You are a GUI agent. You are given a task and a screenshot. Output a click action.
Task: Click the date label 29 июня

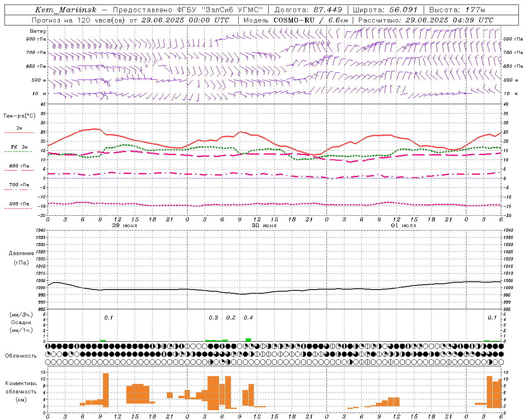[x=125, y=226]
